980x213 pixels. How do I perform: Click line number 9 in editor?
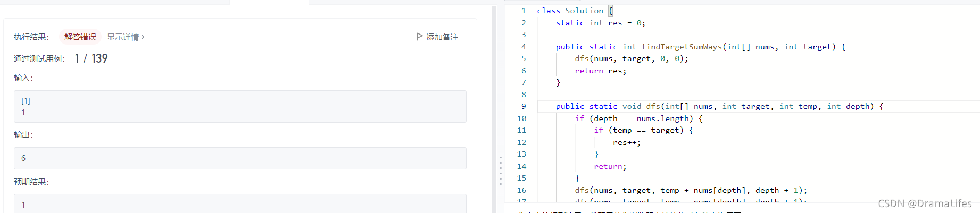coord(524,106)
